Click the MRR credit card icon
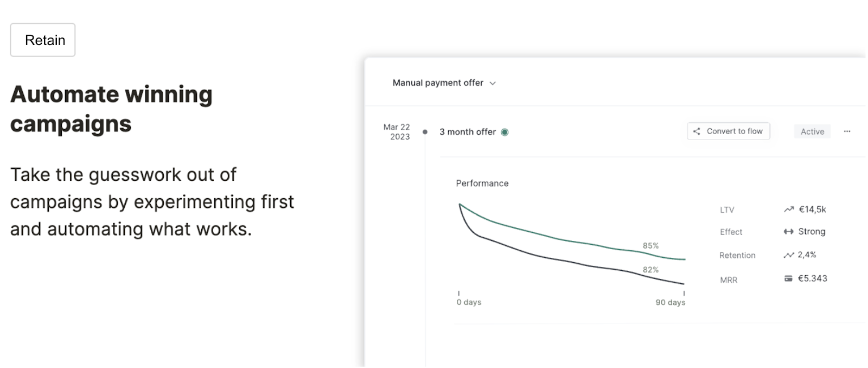The height and width of the screenshot is (368, 868). pos(788,278)
